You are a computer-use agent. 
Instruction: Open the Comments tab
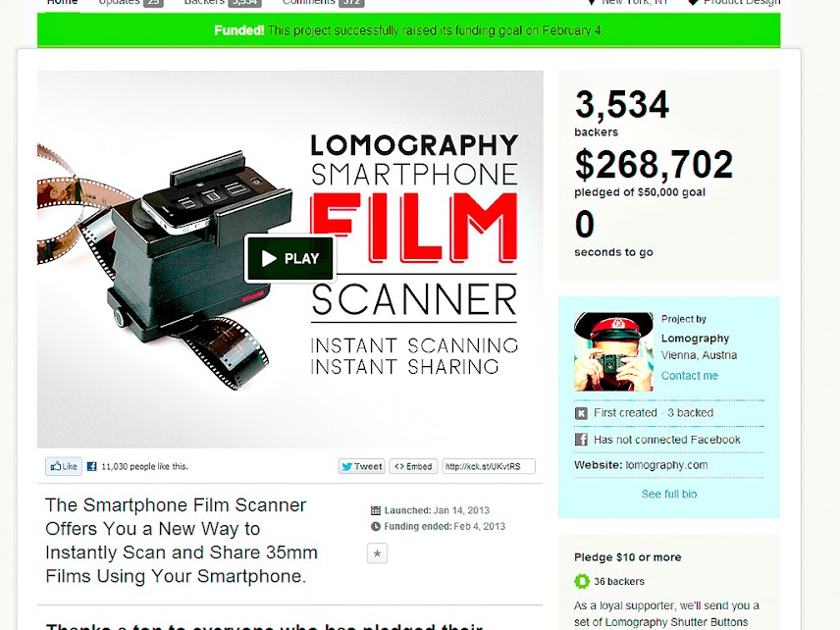click(323, 2)
